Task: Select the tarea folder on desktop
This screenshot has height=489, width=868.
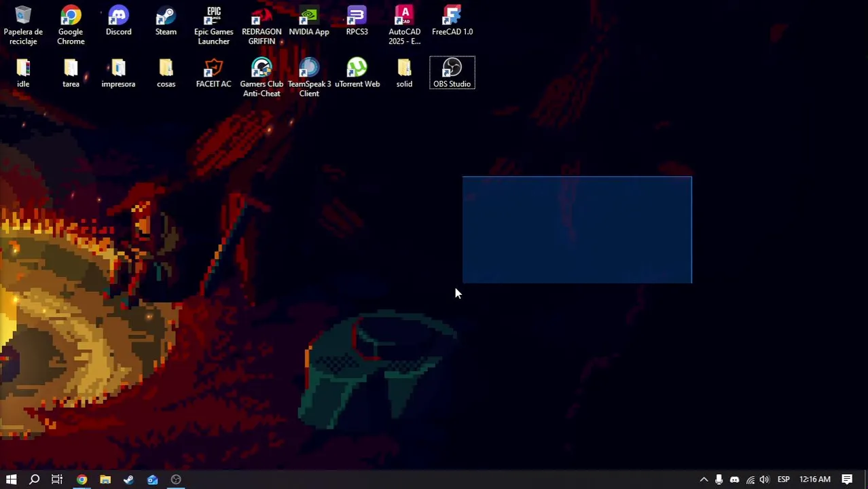Action: coord(71,73)
